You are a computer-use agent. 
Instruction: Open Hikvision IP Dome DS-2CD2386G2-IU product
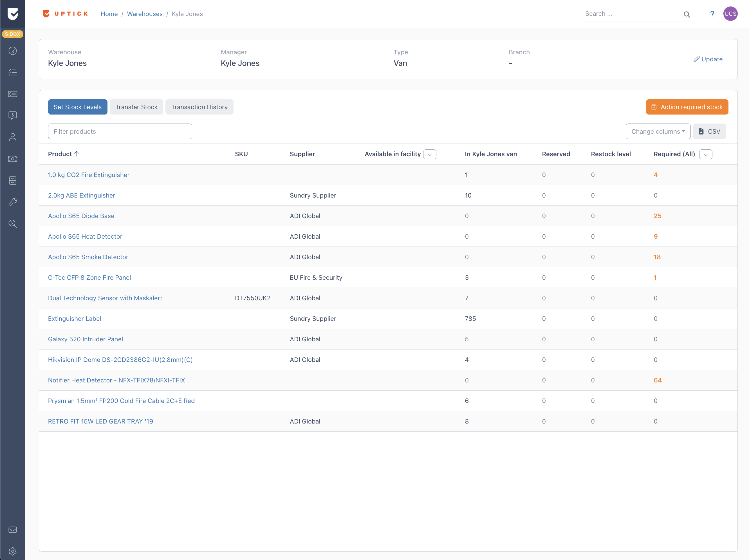120,360
